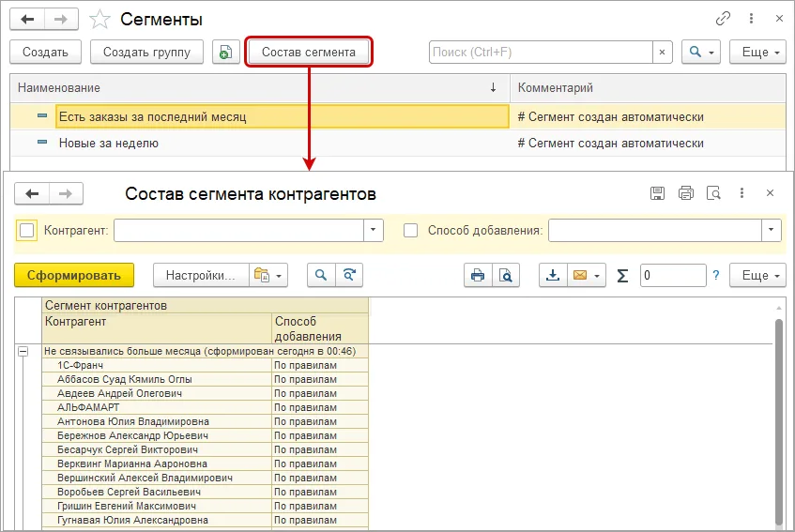The width and height of the screenshot is (795, 532).
Task: Open the Настройки... button
Action: [201, 275]
